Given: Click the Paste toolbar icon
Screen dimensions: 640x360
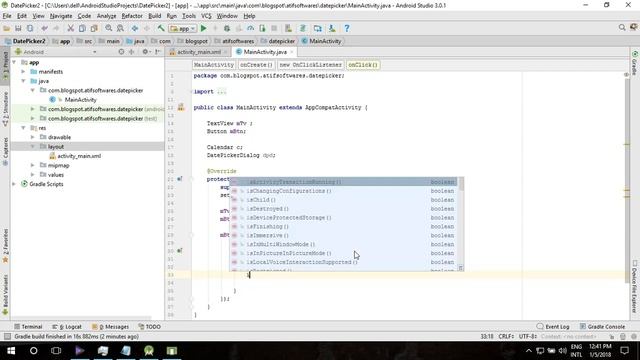Looking at the screenshot, I should click(94, 29).
